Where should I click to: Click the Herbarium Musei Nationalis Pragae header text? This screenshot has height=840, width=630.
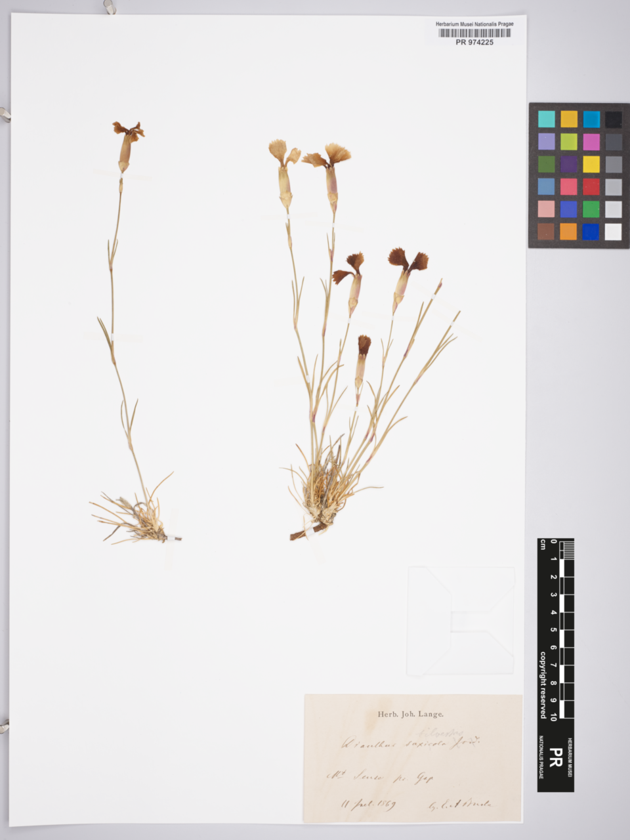(x=474, y=24)
